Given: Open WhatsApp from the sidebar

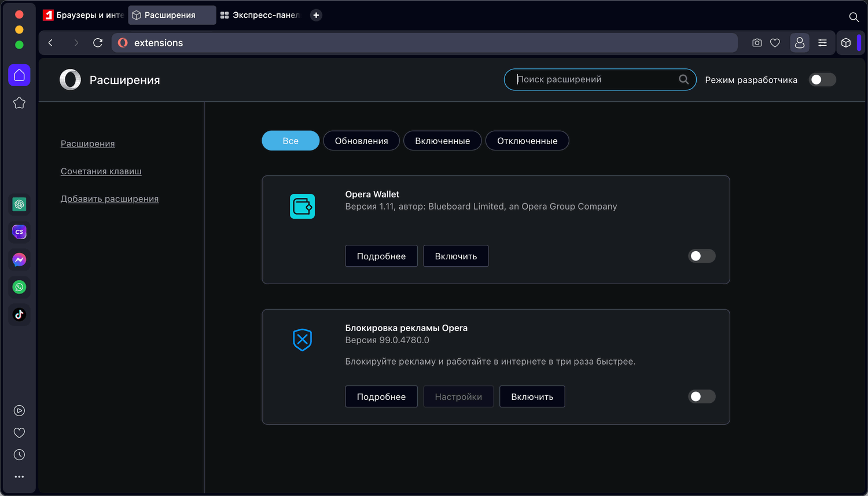Looking at the screenshot, I should [x=19, y=287].
